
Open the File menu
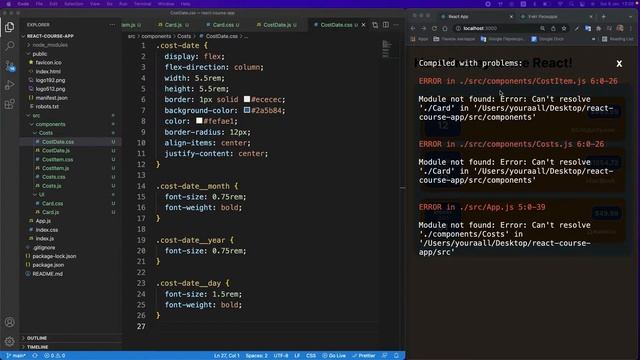click(x=39, y=4)
